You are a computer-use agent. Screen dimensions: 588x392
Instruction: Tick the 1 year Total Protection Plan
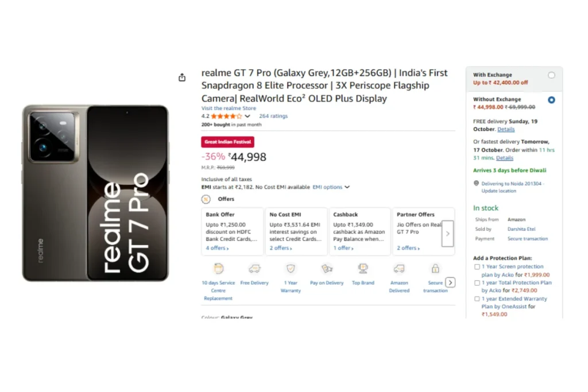point(477,283)
